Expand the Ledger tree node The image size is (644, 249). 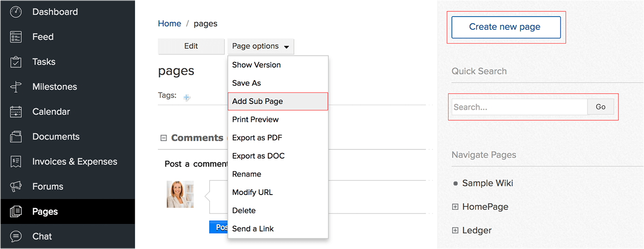[x=455, y=231]
